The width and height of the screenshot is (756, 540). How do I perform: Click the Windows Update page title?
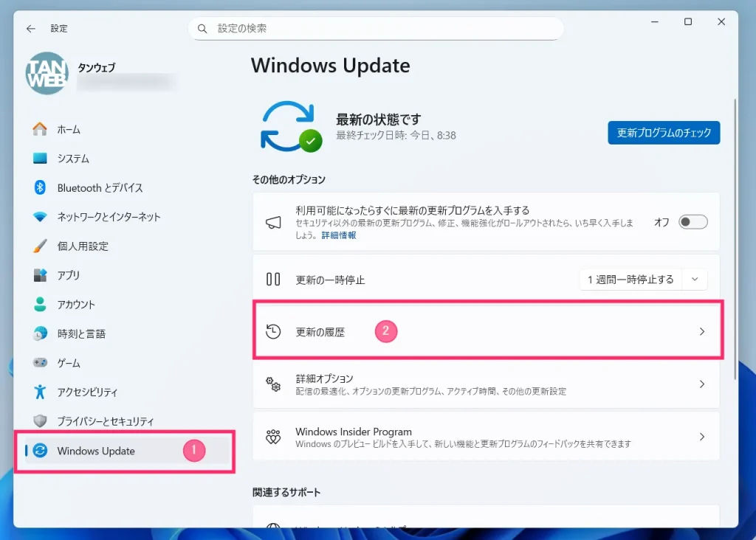pos(330,66)
